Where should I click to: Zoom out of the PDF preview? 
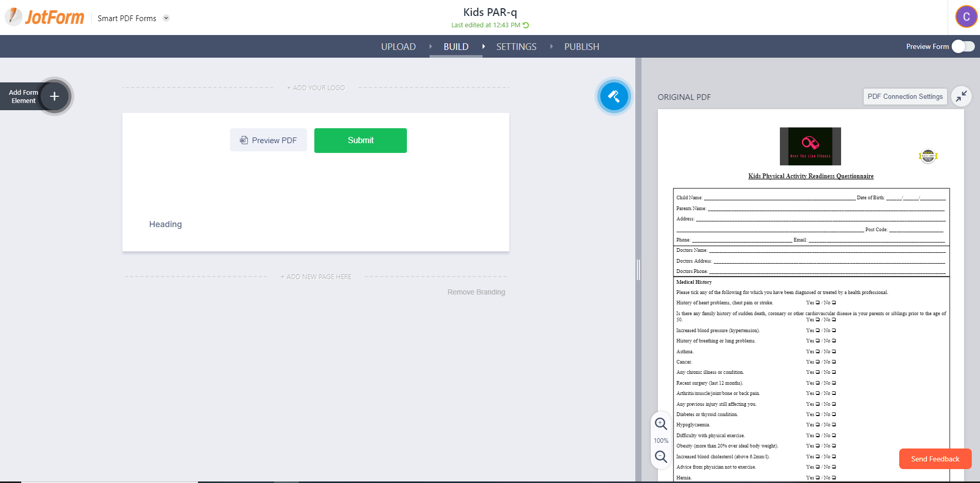(661, 457)
